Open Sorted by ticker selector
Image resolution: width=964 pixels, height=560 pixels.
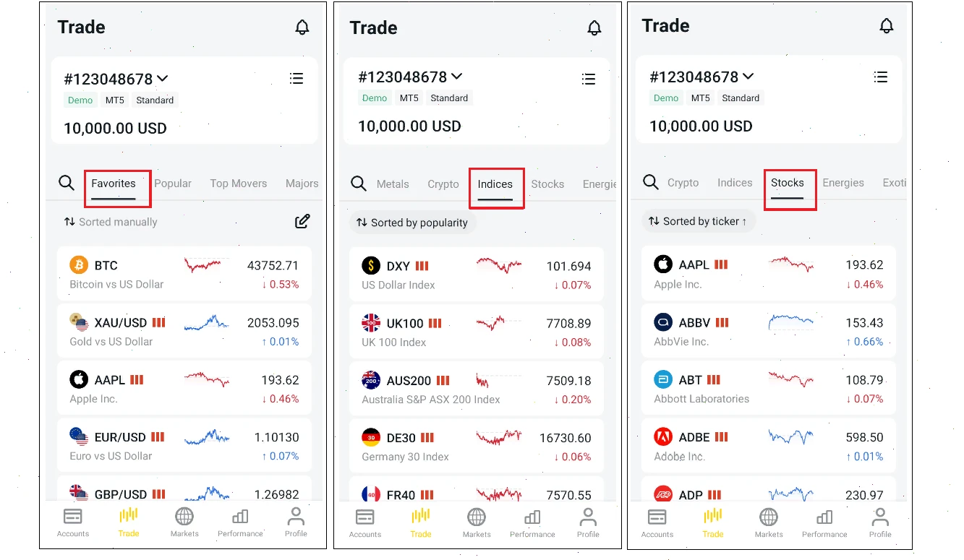tap(698, 221)
